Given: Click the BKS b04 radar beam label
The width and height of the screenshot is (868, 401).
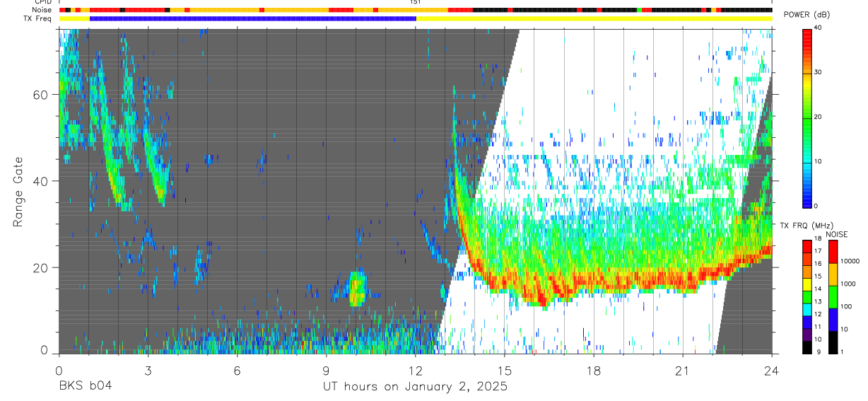Looking at the screenshot, I should 86,386.
